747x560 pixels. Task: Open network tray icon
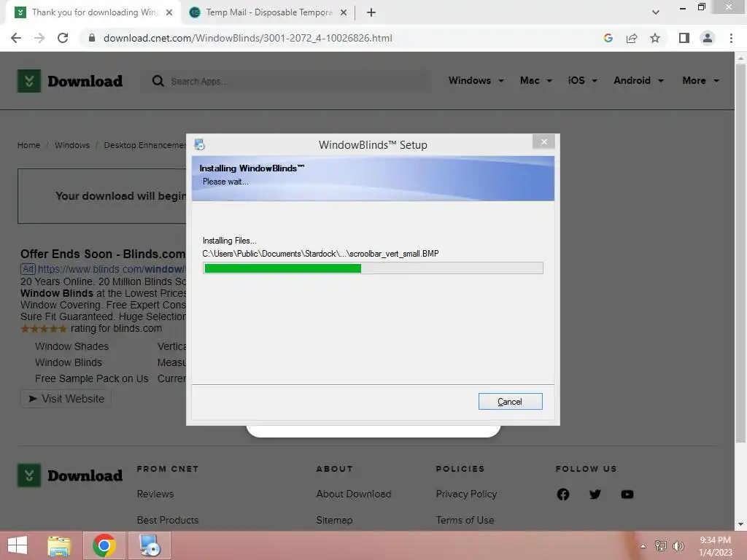pos(661,546)
